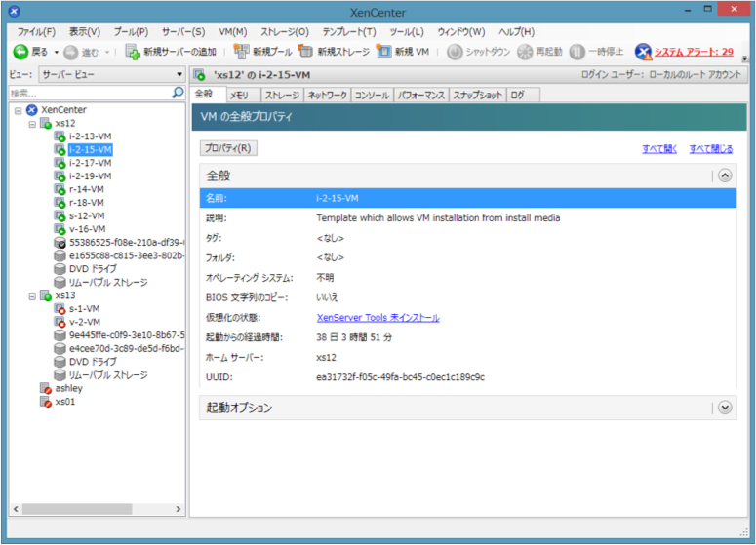Click the tree scrollbar right arrow
This screenshot has width=756, height=545.
179,509
